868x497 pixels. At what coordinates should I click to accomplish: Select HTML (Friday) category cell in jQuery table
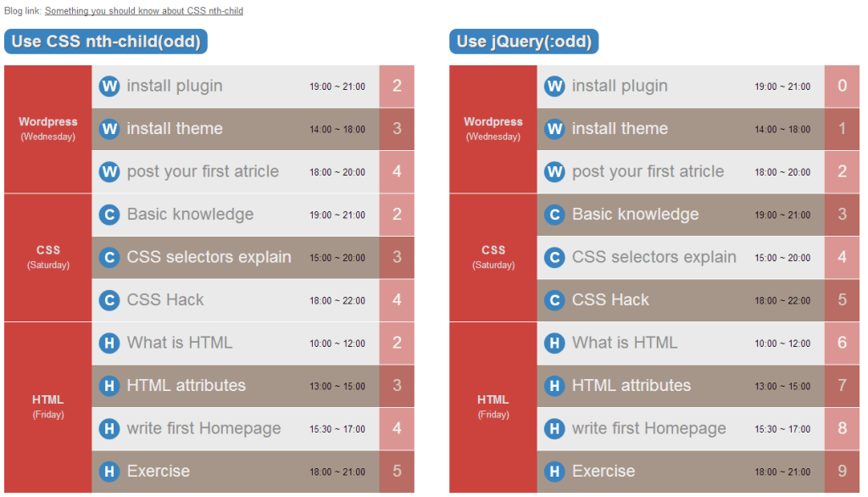pos(493,406)
